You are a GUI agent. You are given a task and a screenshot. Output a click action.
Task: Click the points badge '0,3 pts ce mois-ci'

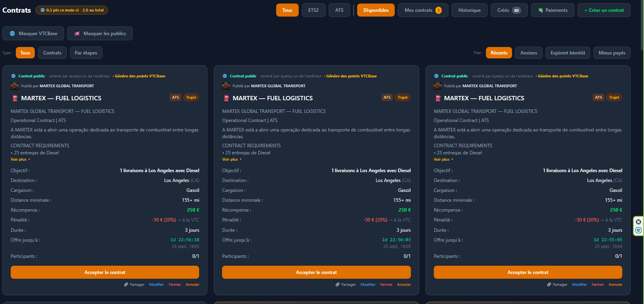(72, 10)
